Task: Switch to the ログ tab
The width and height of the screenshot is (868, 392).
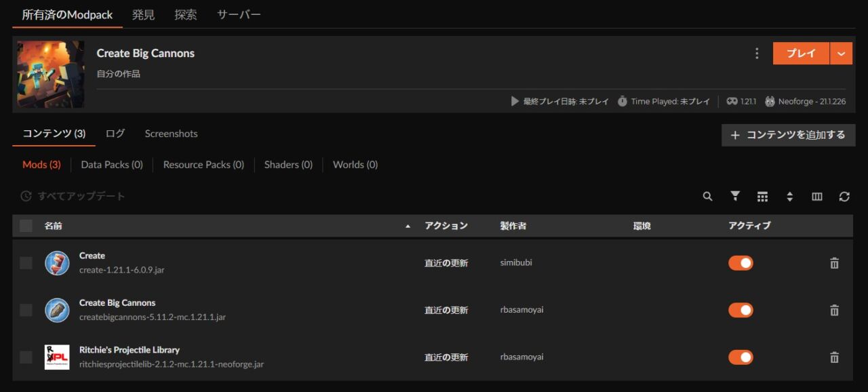Action: click(114, 134)
